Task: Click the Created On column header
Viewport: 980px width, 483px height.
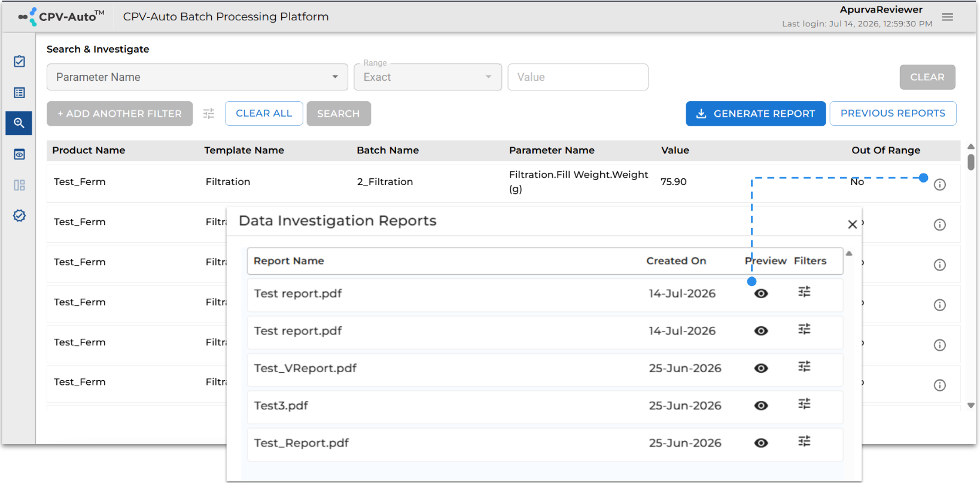Action: (x=676, y=261)
